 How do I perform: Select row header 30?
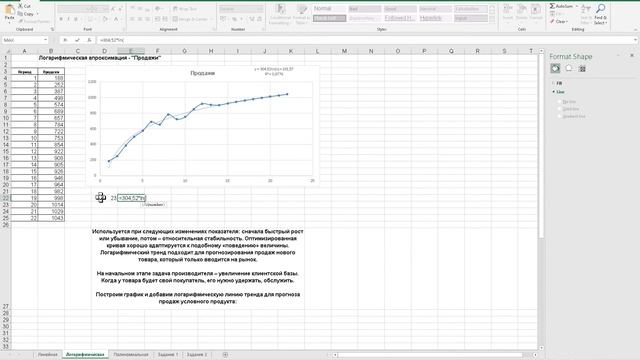coord(6,327)
